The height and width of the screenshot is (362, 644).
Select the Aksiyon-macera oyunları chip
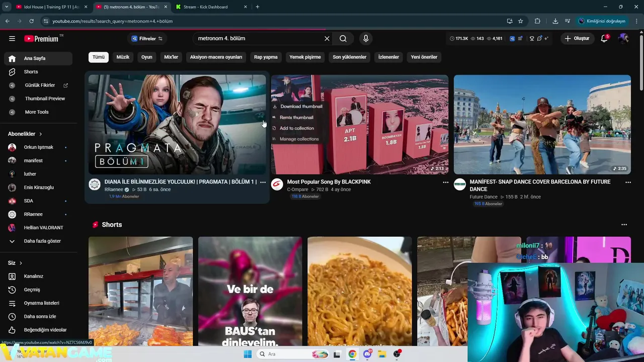[216, 57]
